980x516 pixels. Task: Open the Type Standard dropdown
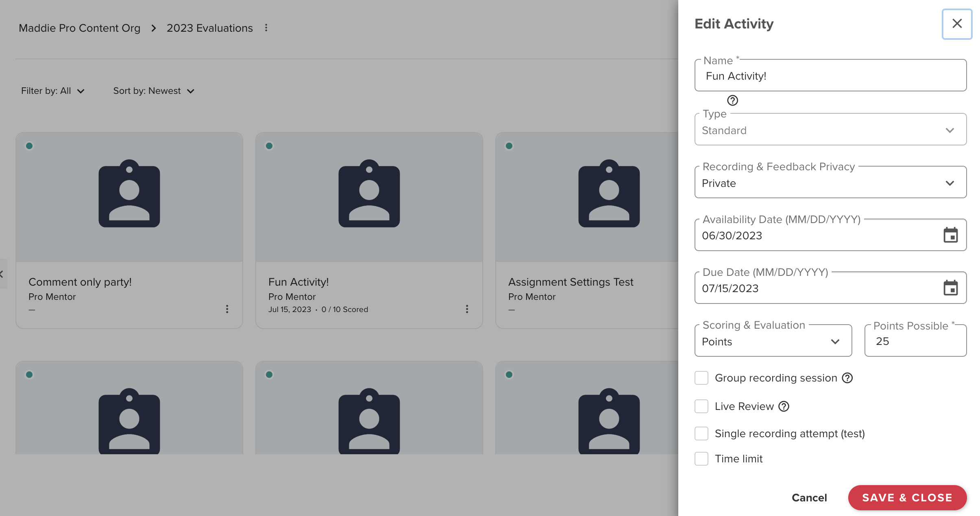click(830, 130)
